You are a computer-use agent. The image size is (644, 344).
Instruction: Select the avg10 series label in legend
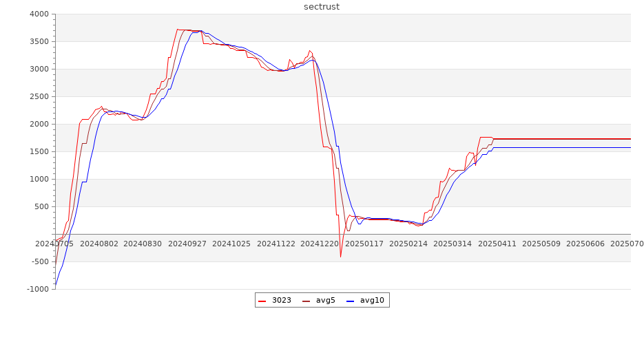(x=372, y=300)
